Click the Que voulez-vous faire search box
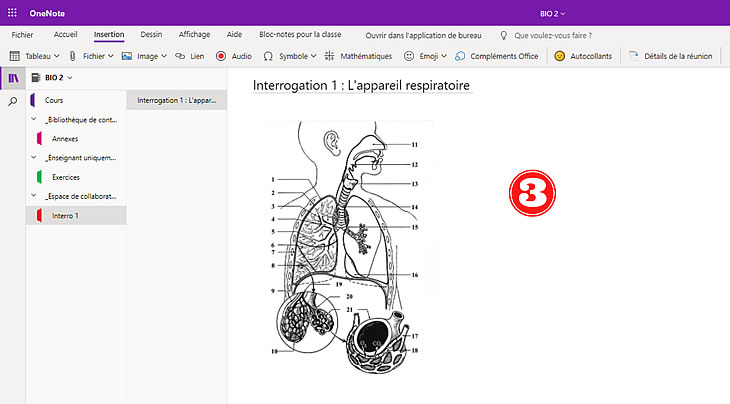 [x=555, y=34]
